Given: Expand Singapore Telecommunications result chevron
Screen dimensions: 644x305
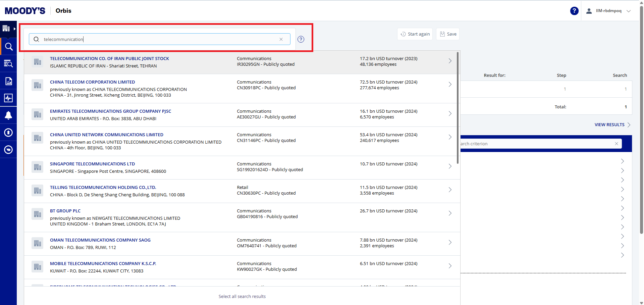Looking at the screenshot, I should click(x=450, y=166).
